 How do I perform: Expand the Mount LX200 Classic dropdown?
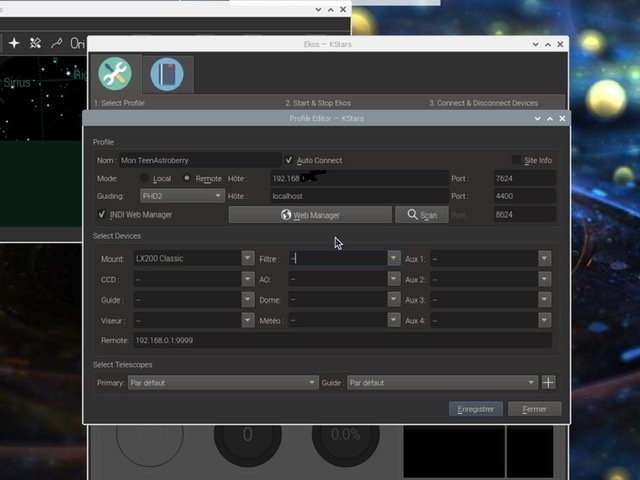[x=247, y=258]
